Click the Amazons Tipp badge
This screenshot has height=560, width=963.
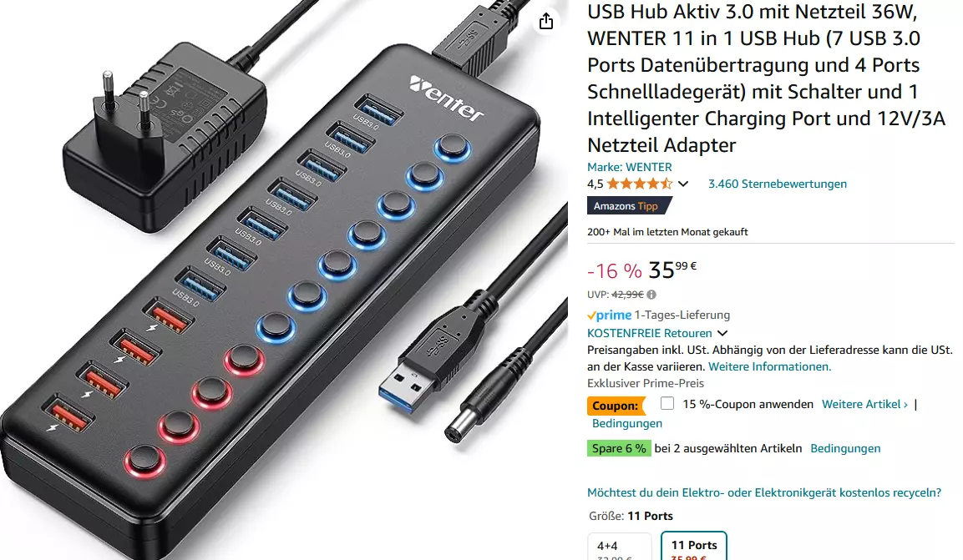pyautogui.click(x=629, y=205)
